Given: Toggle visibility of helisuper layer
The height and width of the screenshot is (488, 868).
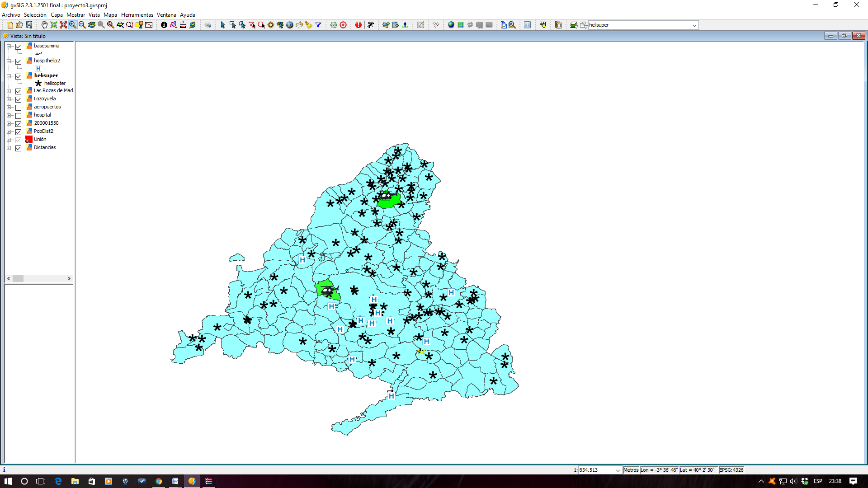Looking at the screenshot, I should coord(19,76).
